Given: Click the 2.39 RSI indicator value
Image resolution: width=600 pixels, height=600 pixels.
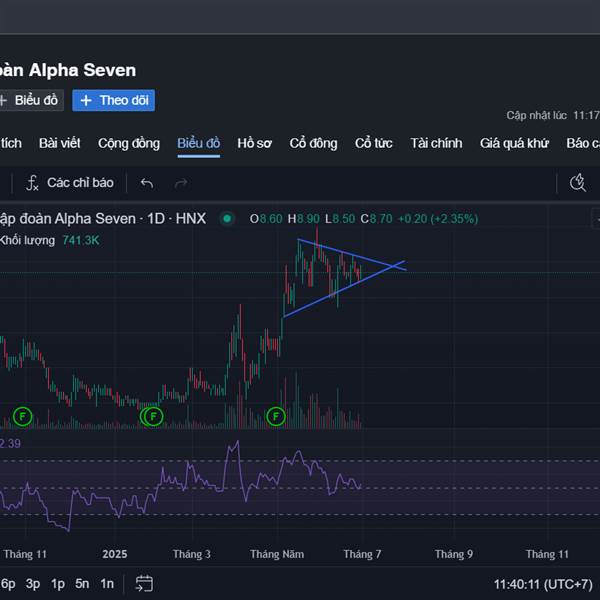Looking at the screenshot, I should click(x=10, y=443).
